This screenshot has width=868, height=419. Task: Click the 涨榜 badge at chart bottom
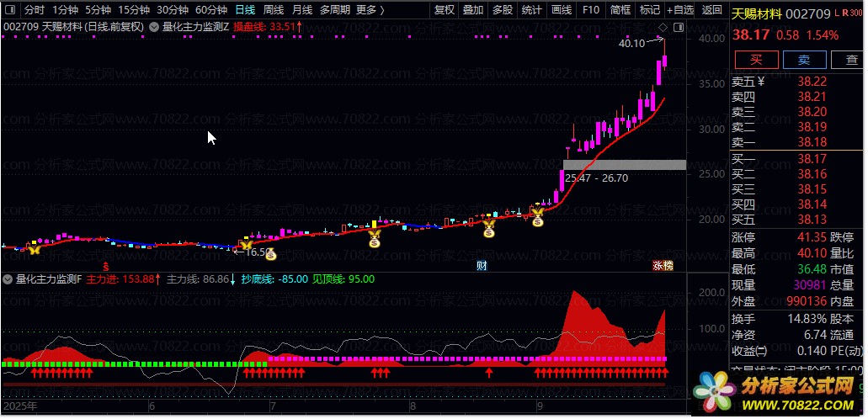coord(663,266)
